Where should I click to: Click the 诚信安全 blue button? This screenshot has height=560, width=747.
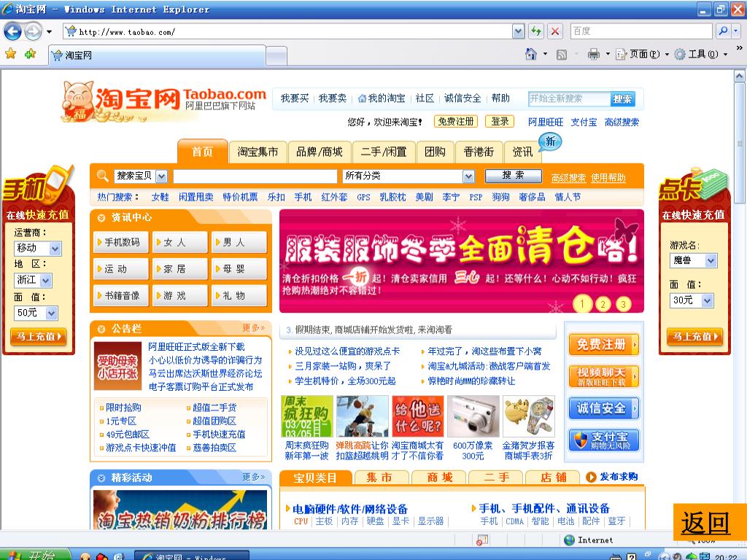(x=603, y=408)
